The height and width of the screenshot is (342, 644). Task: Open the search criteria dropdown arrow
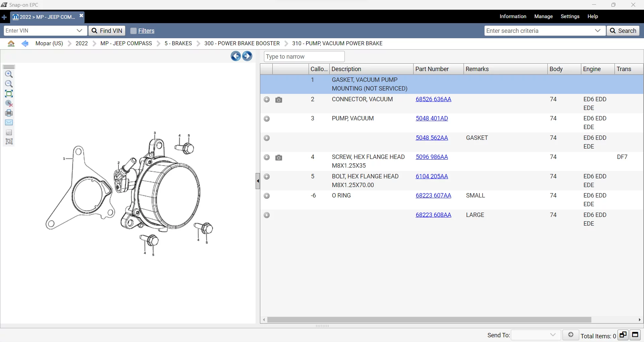[597, 31]
